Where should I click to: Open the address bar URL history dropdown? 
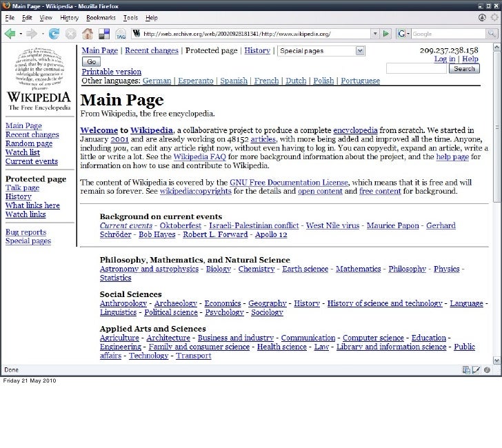[x=375, y=34]
